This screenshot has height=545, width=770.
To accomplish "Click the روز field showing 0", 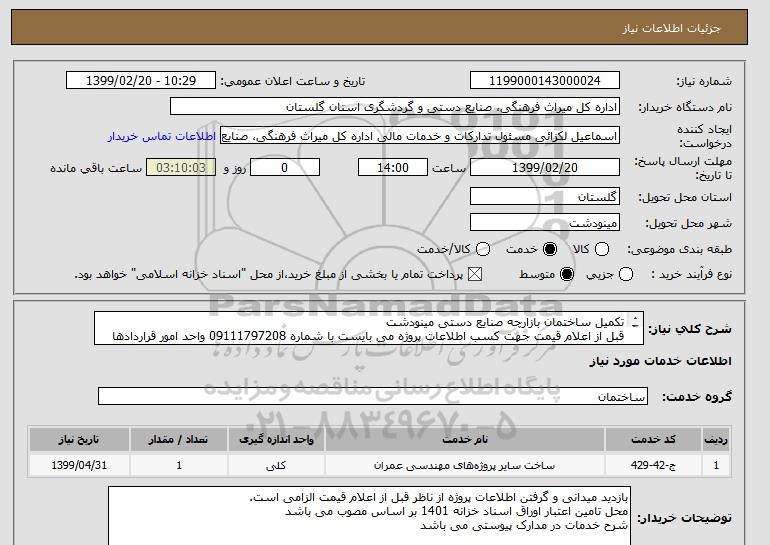I will [285, 167].
